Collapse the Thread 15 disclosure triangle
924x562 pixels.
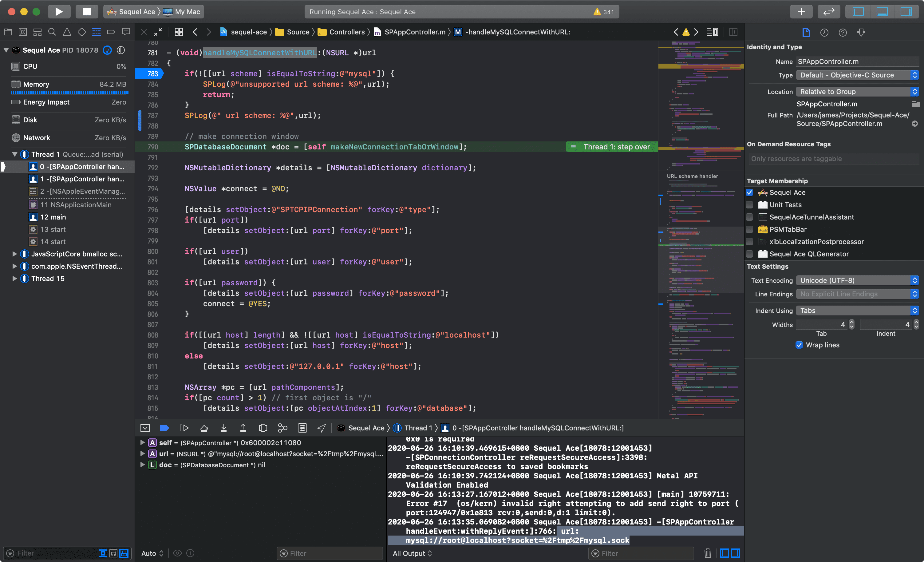pyautogui.click(x=14, y=278)
